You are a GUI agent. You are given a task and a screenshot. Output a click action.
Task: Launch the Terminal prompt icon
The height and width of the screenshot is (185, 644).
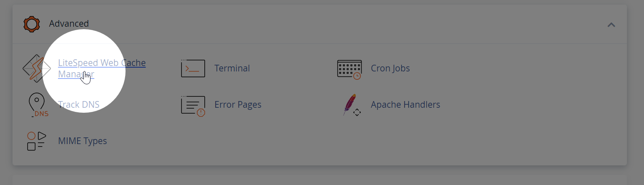(193, 68)
